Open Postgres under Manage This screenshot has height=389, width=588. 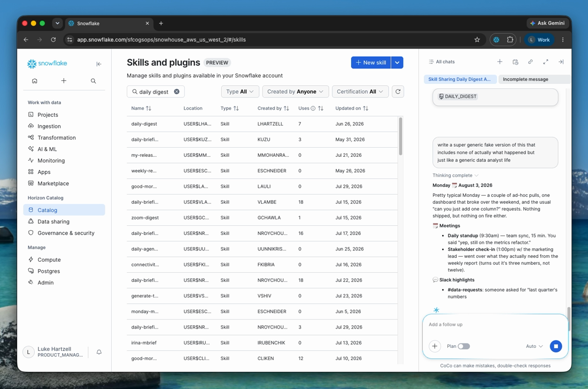[x=64, y=271]
